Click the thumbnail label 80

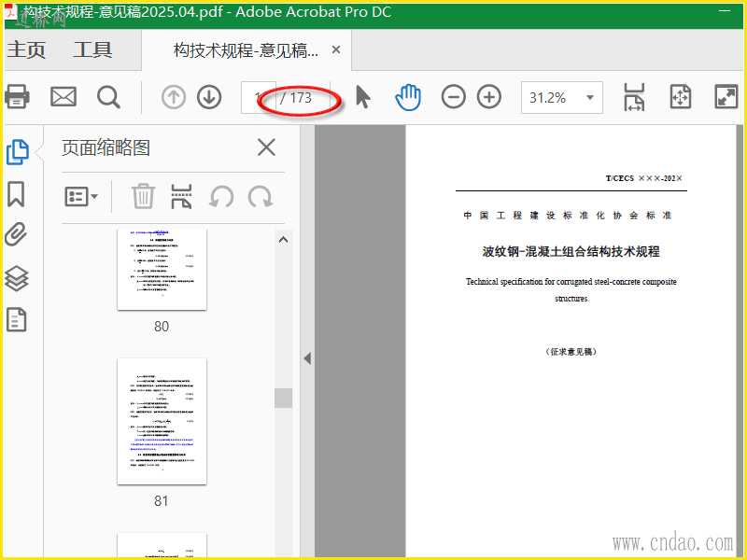(x=162, y=327)
